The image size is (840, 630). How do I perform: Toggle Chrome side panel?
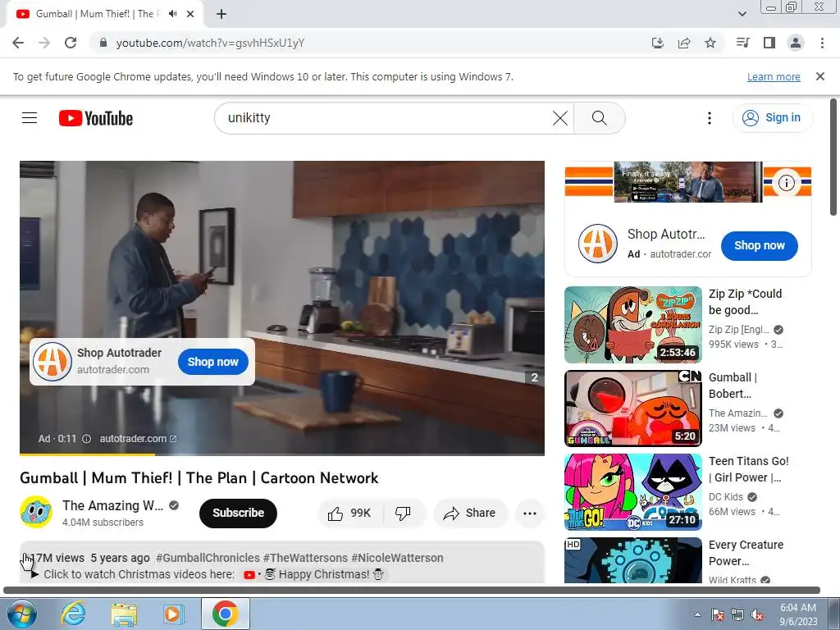point(769,43)
